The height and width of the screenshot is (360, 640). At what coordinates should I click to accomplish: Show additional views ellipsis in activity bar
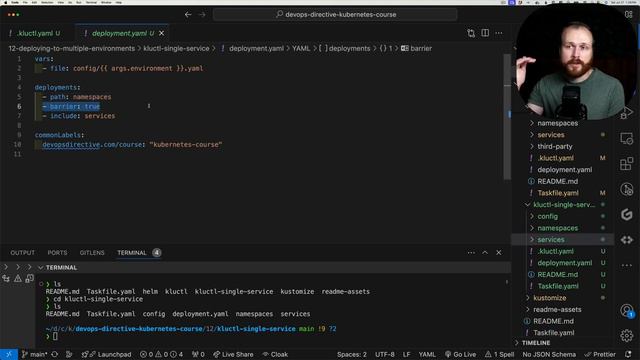pyautogui.click(x=627, y=265)
